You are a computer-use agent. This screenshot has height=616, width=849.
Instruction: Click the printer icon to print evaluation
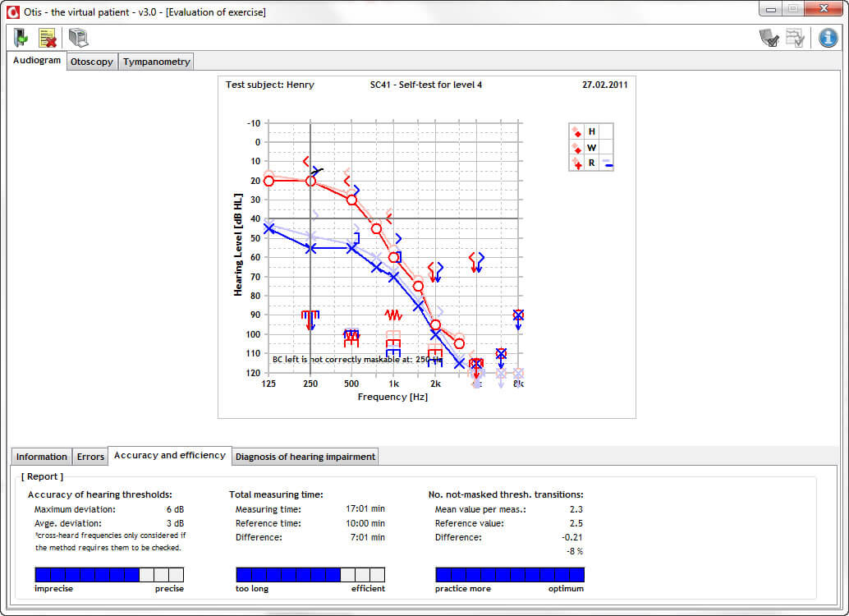click(78, 38)
